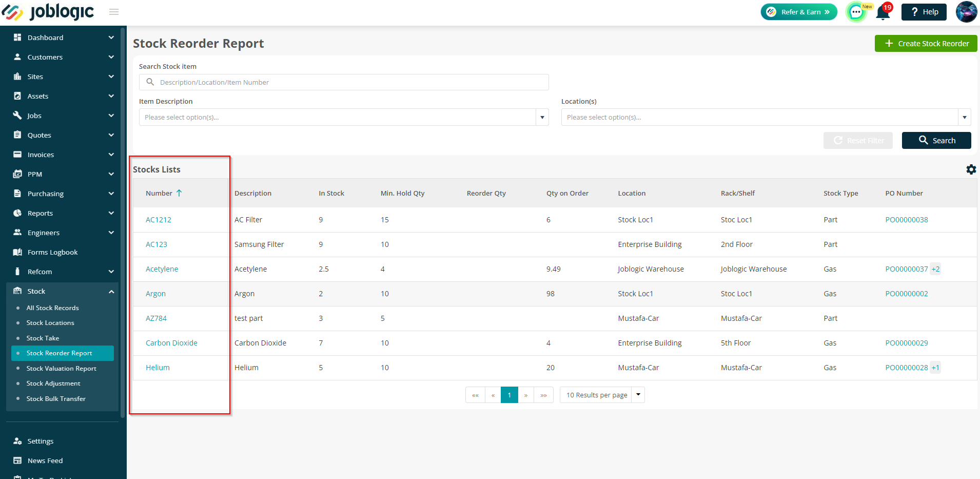980x479 pixels.
Task: Click the Sites building icon
Action: click(17, 76)
